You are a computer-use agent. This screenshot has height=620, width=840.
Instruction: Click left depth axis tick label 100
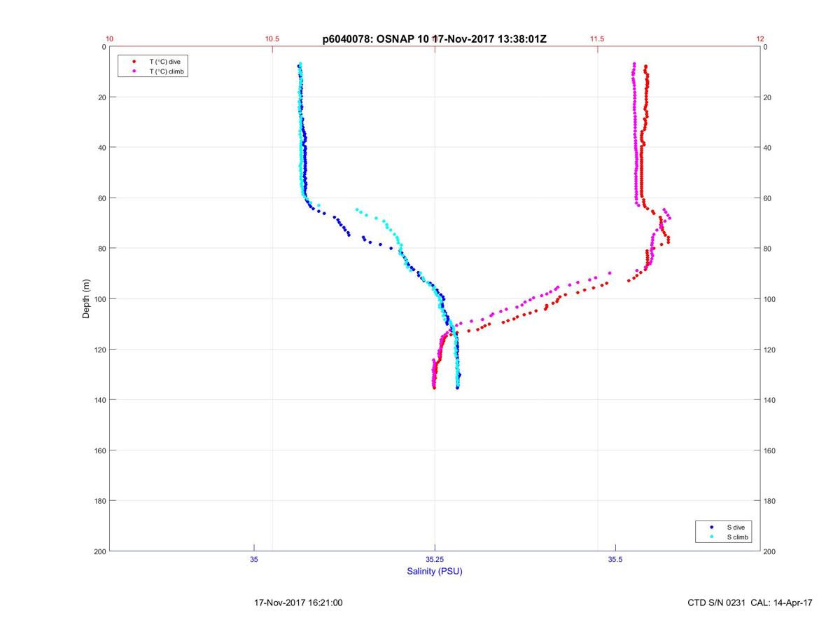click(99, 299)
